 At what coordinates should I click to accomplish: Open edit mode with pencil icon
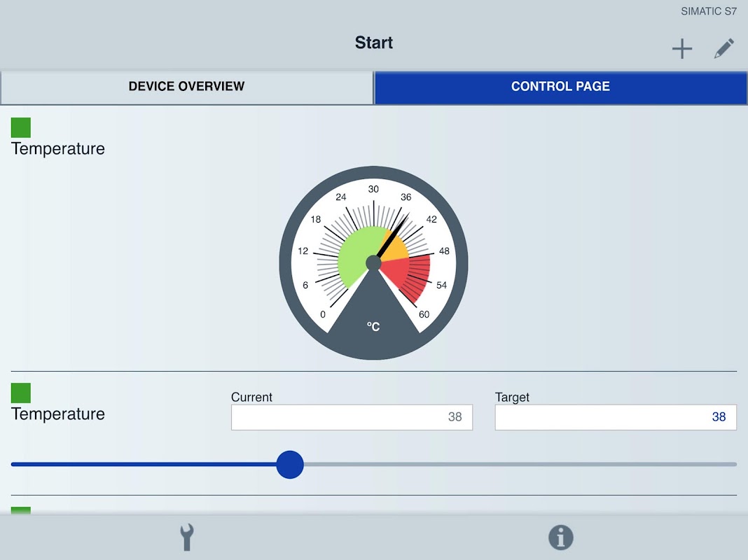(723, 48)
